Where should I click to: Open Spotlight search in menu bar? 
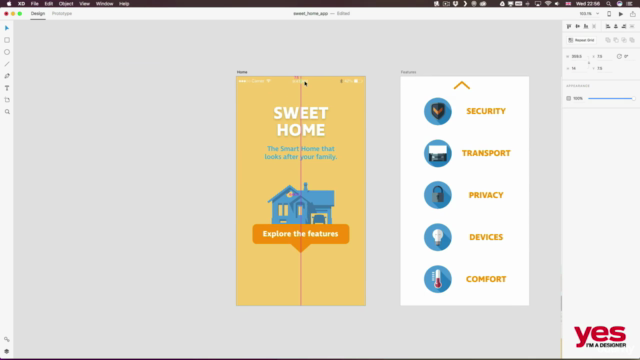coord(609,4)
